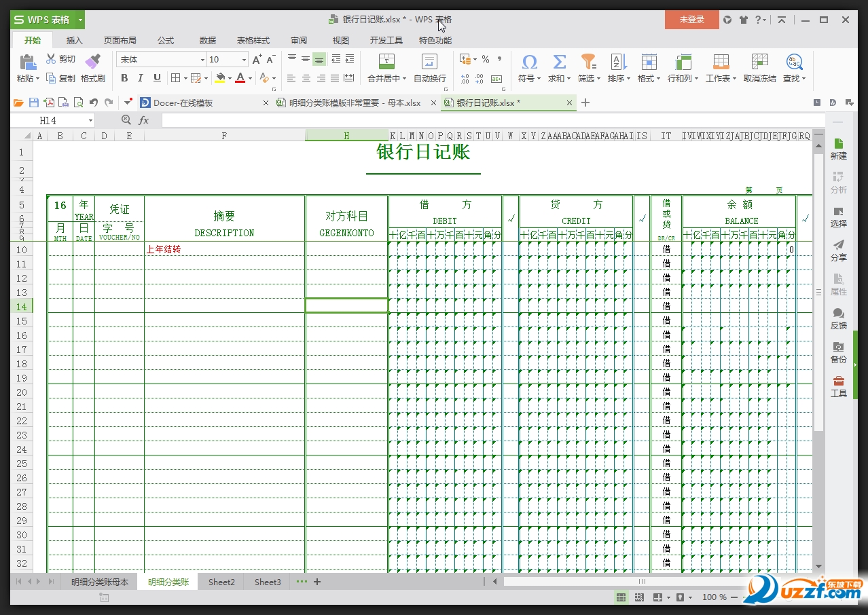The width and height of the screenshot is (868, 615).
Task: Add a new sheet with plus button
Action: pos(317,582)
